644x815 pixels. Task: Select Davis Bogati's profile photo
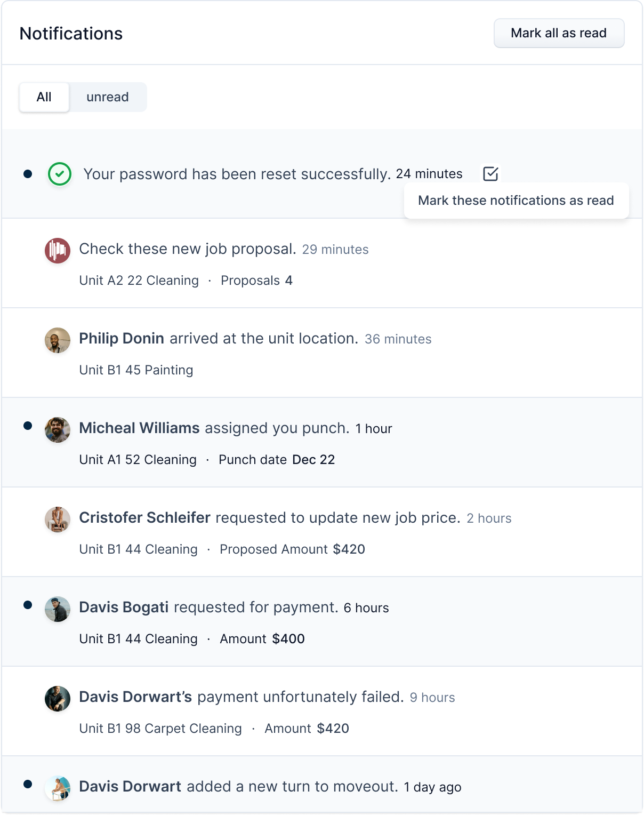[x=58, y=609]
